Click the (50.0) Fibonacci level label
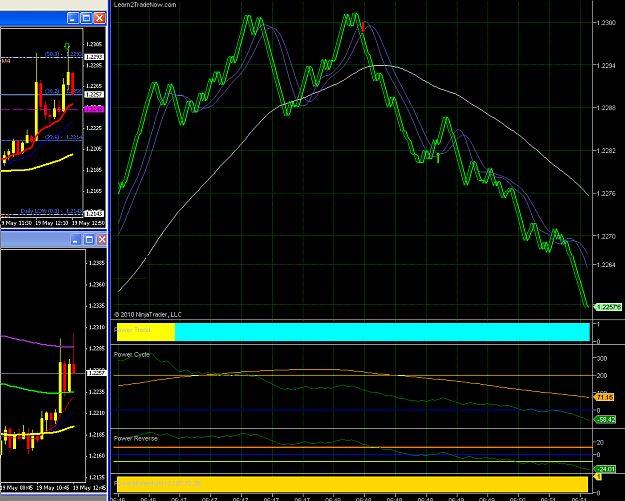Image resolution: width=625 pixels, height=501 pixels. pos(63,54)
